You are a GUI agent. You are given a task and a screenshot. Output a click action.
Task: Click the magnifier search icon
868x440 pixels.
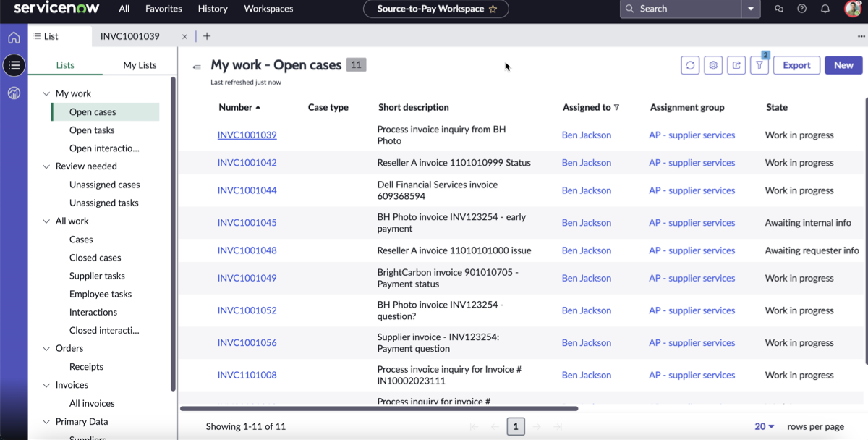(630, 9)
